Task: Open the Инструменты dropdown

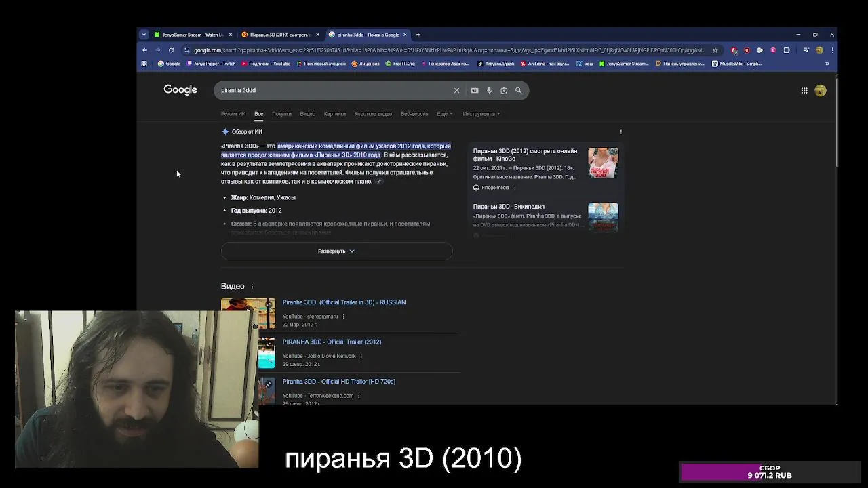Action: [x=481, y=114]
